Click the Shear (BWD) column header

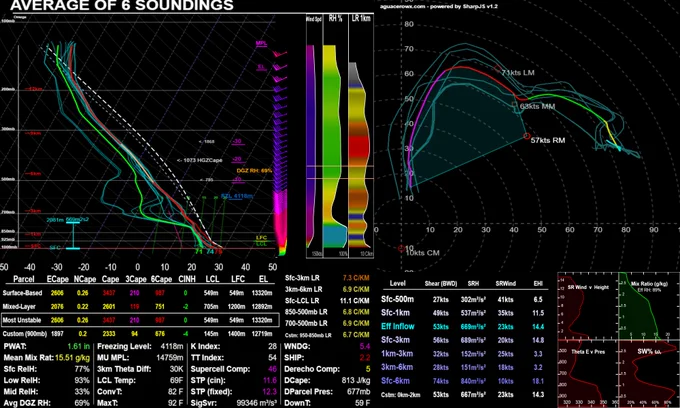click(441, 284)
